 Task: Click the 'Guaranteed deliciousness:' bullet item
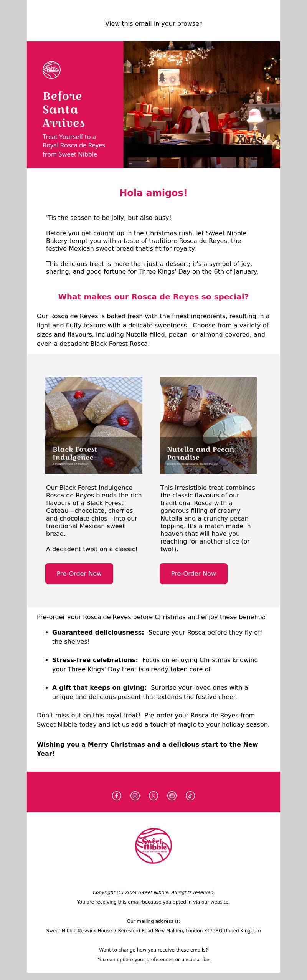pos(157,637)
